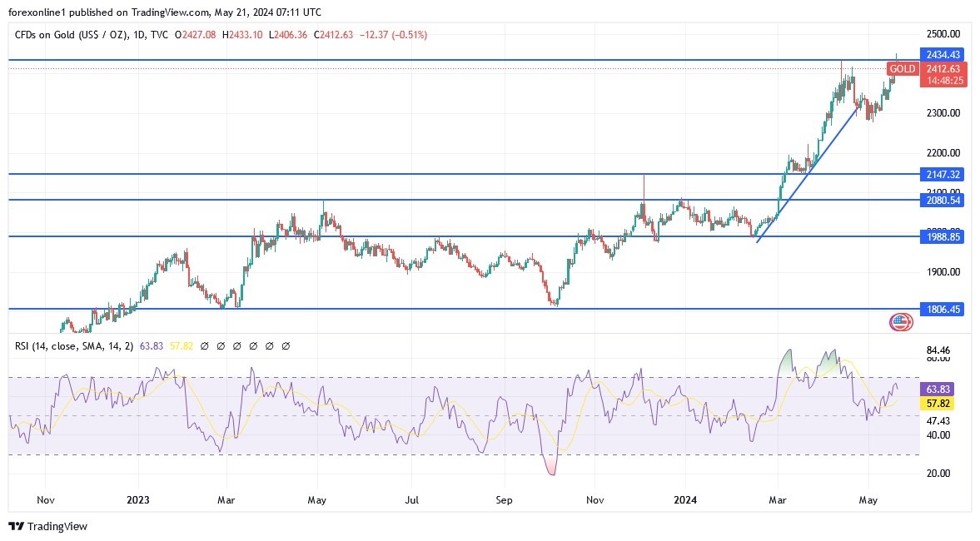Click the 2024 label on the time axis

(684, 500)
